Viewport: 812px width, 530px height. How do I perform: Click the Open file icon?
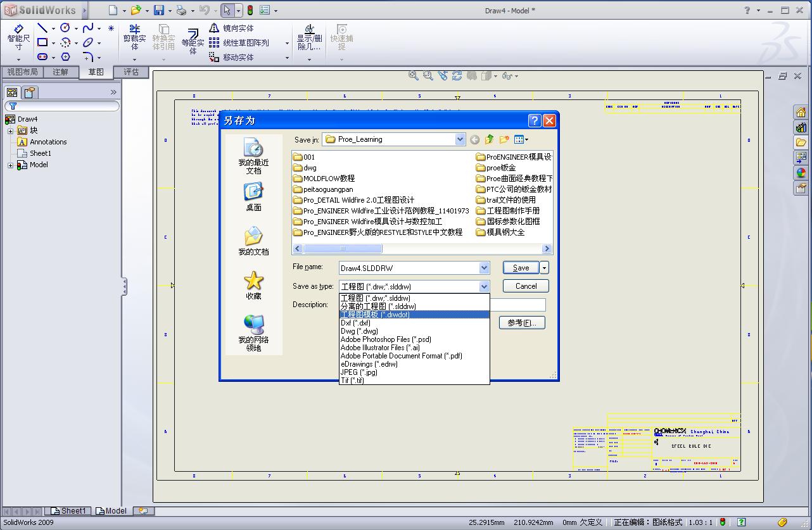click(x=136, y=10)
